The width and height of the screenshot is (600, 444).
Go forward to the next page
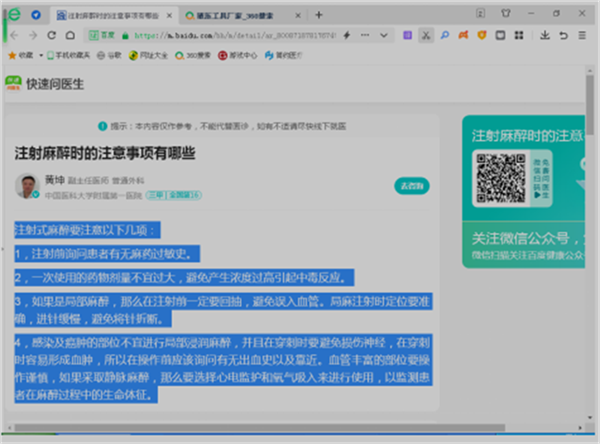point(33,36)
